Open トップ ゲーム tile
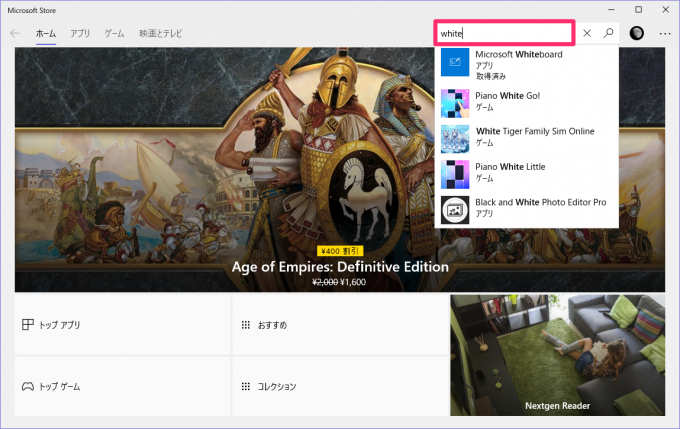680x429 pixels. tap(122, 386)
